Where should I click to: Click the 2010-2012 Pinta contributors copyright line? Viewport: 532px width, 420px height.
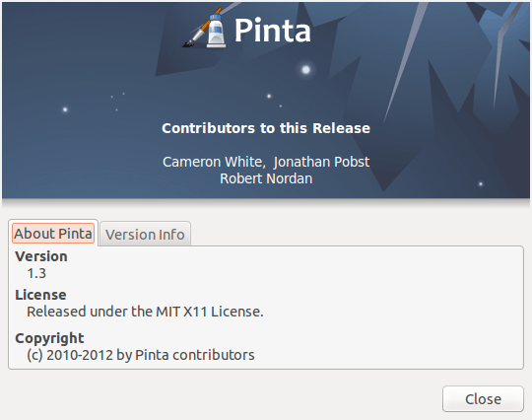tap(141, 355)
